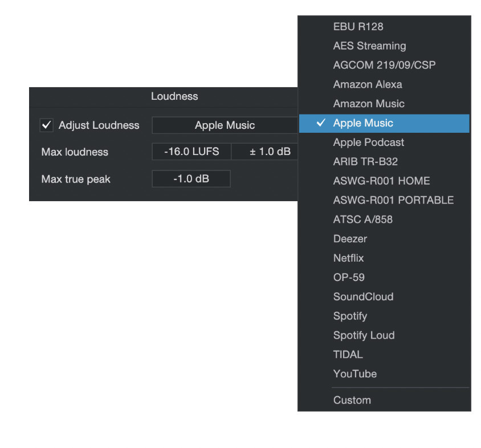This screenshot has height=448, width=481.
Task: Select EBU R128 from the preset menu
Action: click(384, 27)
